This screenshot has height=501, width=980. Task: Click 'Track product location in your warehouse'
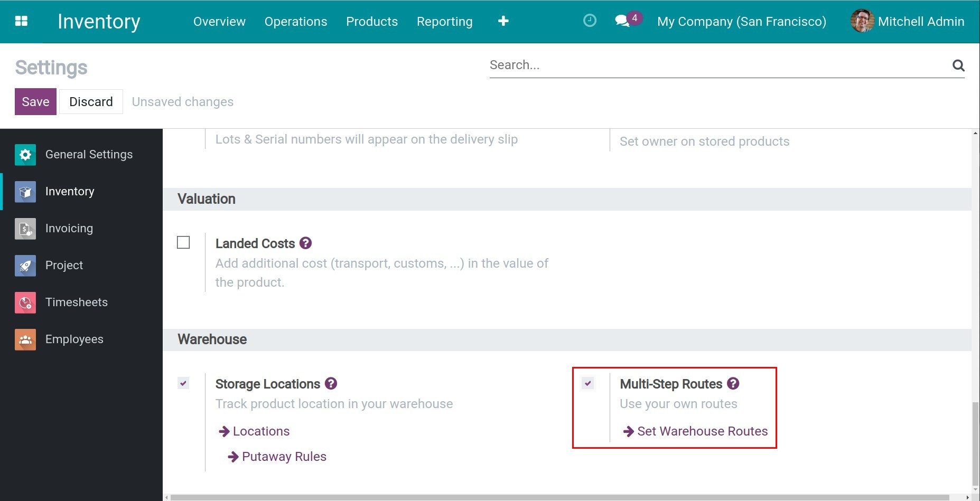[334, 404]
